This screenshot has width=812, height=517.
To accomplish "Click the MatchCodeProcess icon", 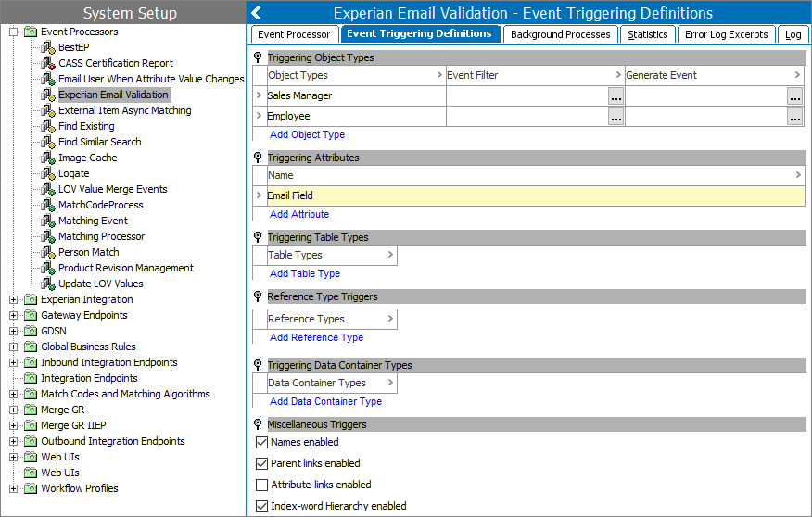I will [x=48, y=206].
